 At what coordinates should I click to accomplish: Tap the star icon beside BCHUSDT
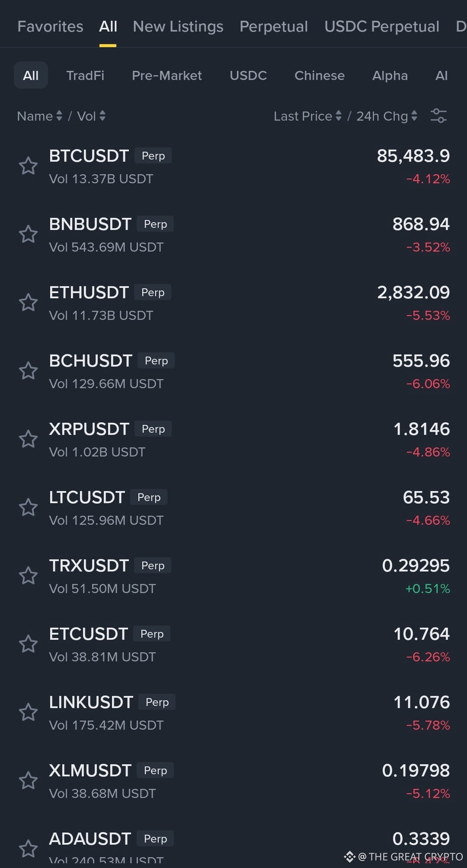coord(29,371)
